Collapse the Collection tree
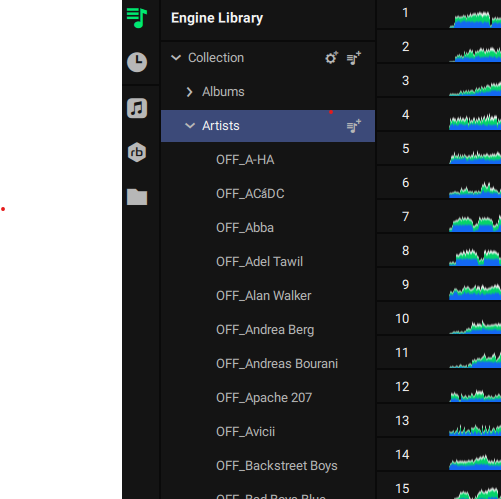This screenshot has width=501, height=499. point(176,58)
